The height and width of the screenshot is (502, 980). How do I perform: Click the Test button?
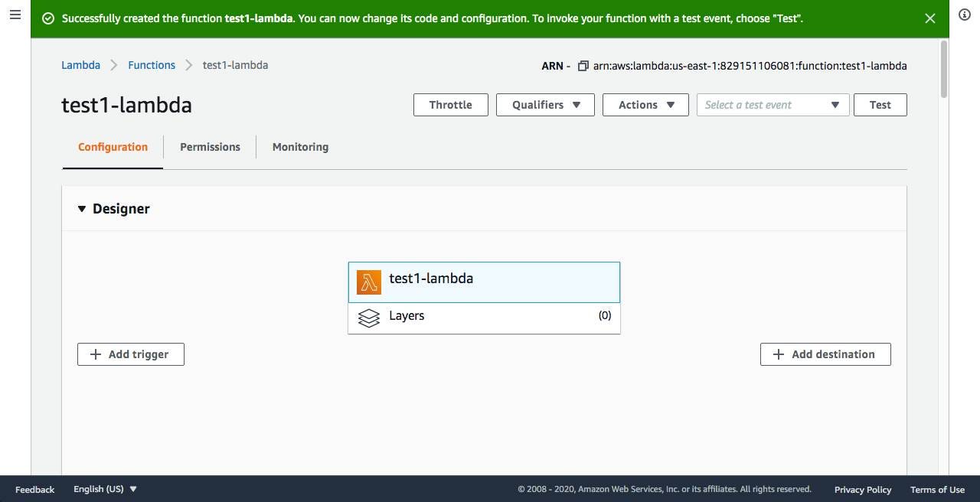click(x=880, y=105)
